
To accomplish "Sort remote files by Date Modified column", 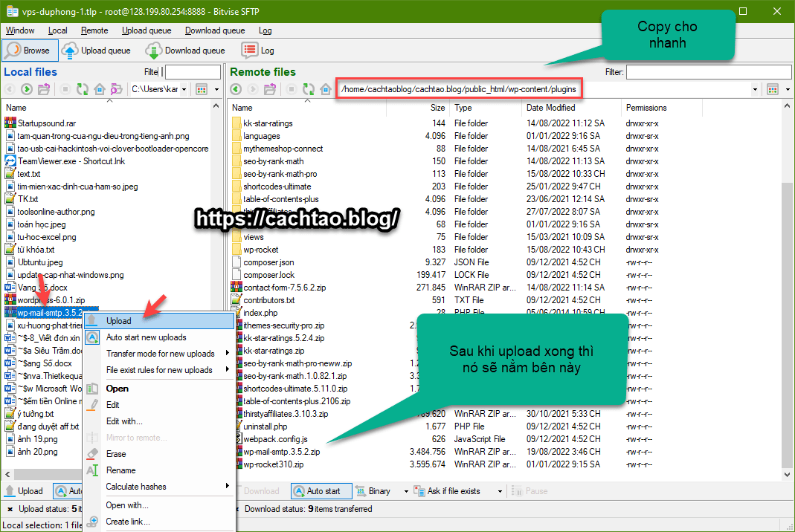I will (x=571, y=108).
